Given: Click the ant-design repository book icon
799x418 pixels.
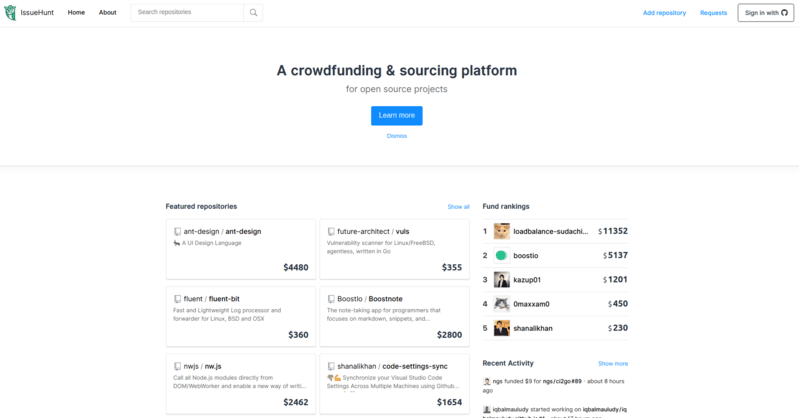Looking at the screenshot, I should (x=177, y=231).
